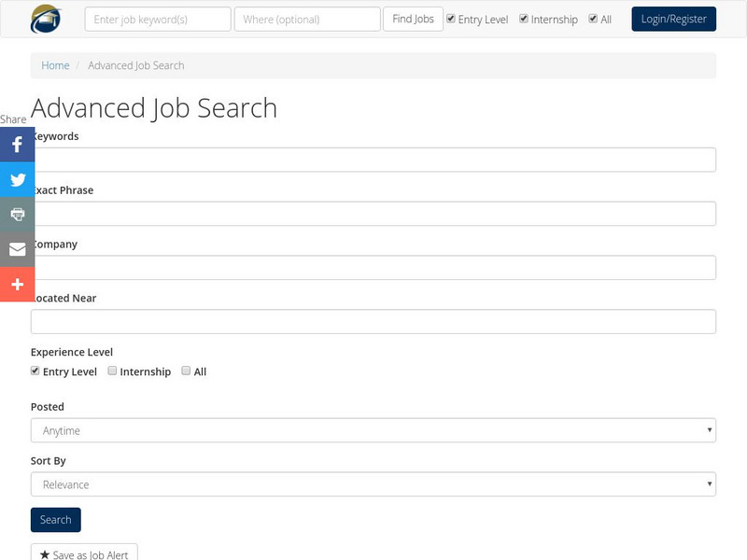The height and width of the screenshot is (560, 747).
Task: Click the print icon in share sidebar
Action: click(17, 215)
